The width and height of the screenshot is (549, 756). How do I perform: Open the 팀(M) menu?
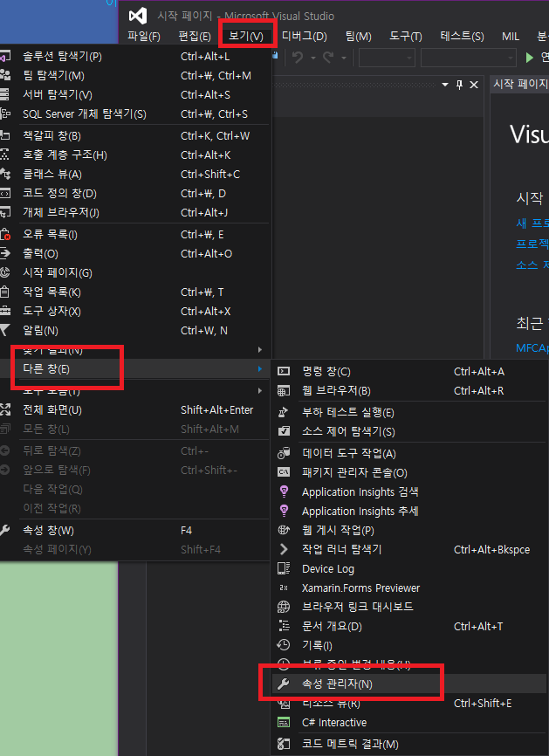(x=358, y=36)
